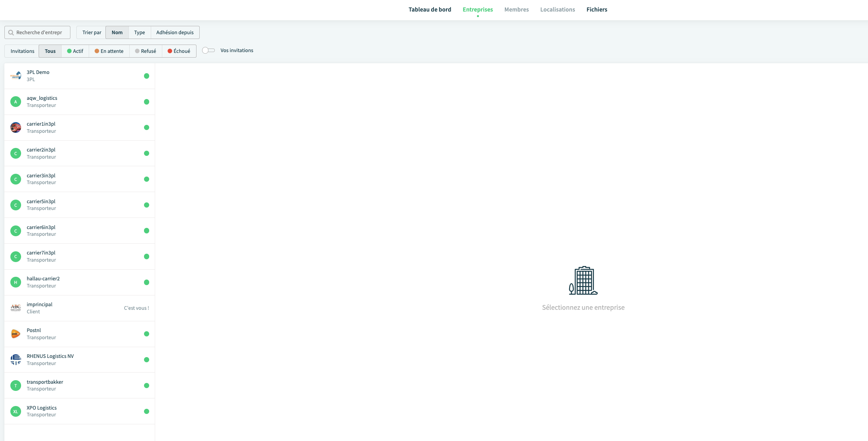The height and width of the screenshot is (441, 868).
Task: Click the carrier6in3pl avatar icon
Action: (16, 231)
